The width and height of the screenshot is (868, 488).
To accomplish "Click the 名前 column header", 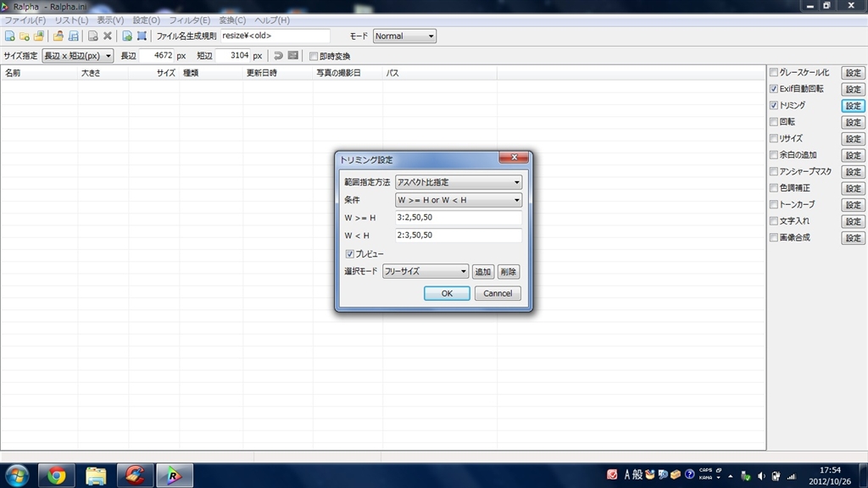I will (x=39, y=73).
